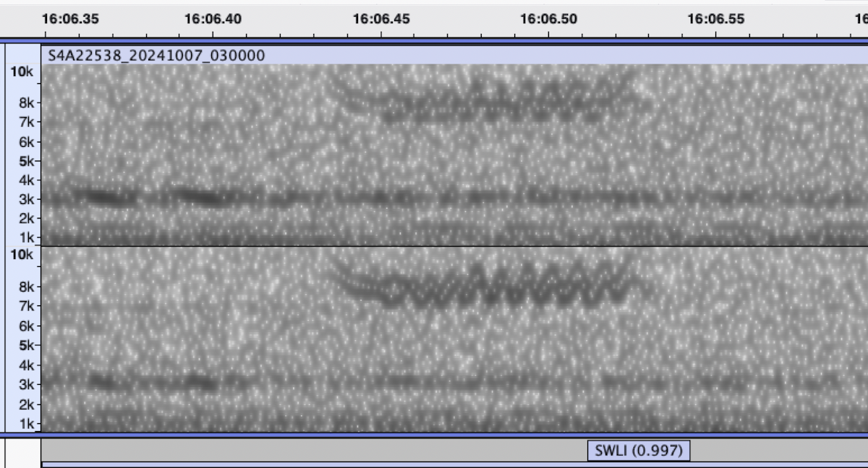Click the 16:06.55 timeline ruler mark

(x=715, y=20)
